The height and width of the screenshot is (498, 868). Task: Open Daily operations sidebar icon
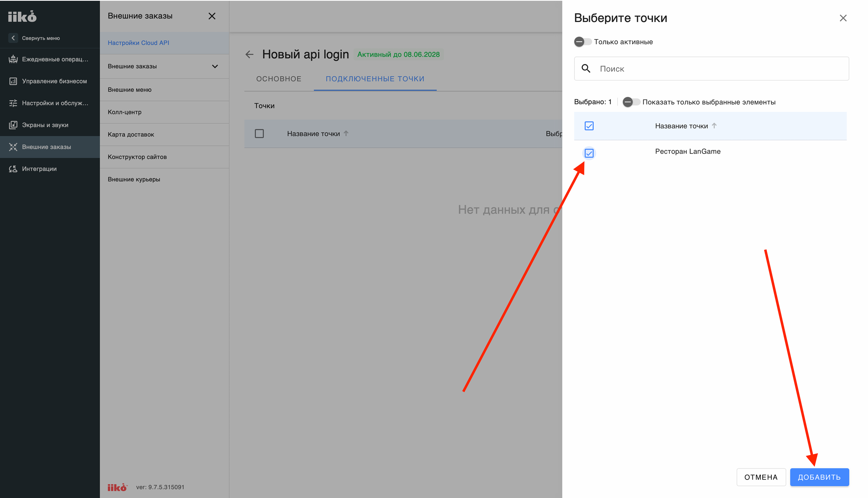point(13,59)
